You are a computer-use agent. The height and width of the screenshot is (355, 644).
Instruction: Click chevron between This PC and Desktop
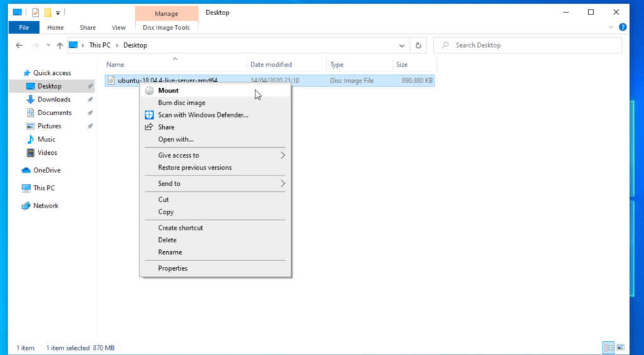coord(117,45)
